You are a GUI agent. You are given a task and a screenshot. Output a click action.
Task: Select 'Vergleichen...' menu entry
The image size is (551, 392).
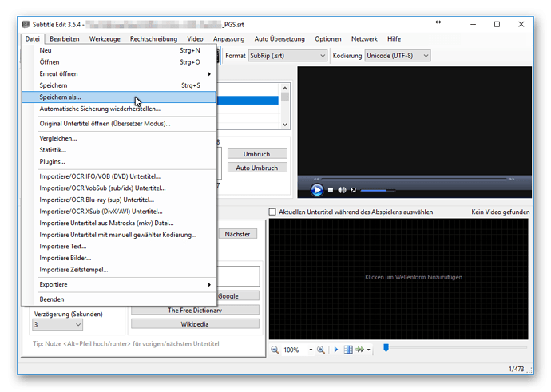pyautogui.click(x=119, y=138)
